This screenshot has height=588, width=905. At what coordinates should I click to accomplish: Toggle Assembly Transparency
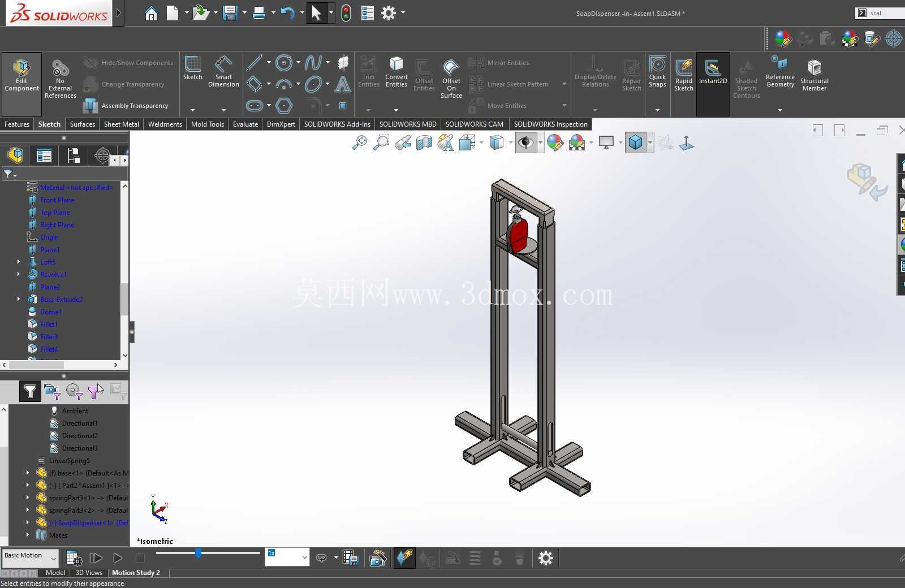126,106
